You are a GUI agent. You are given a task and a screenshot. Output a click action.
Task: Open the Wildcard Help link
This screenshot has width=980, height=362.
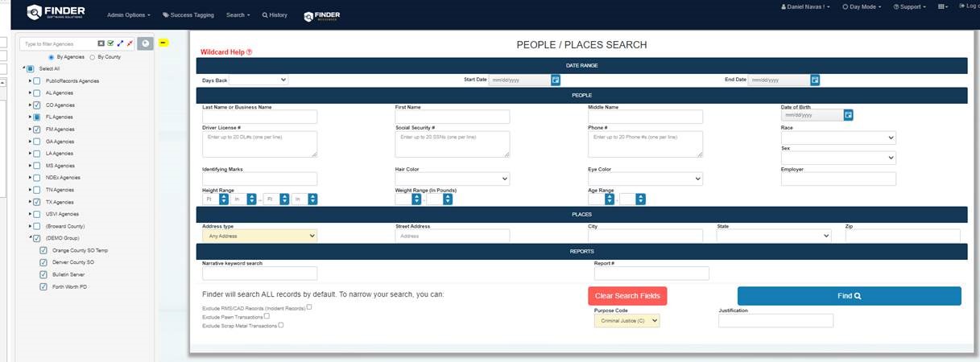(226, 52)
